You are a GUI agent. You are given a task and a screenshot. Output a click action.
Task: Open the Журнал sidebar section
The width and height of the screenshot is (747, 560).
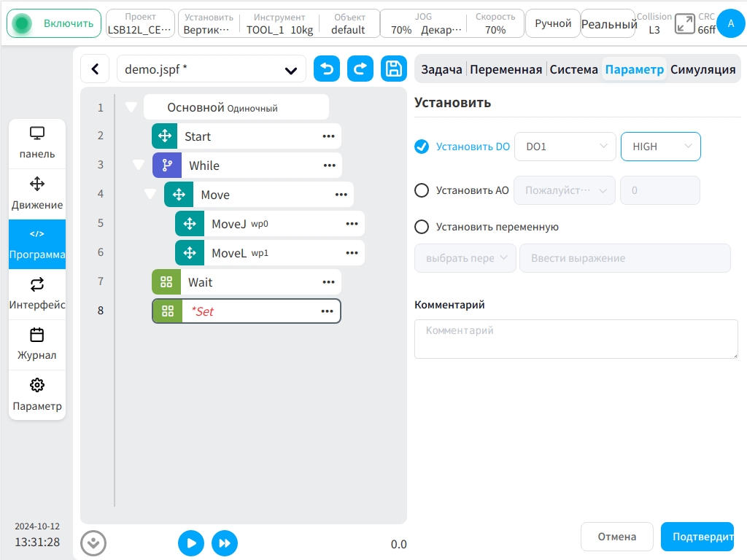[37, 344]
